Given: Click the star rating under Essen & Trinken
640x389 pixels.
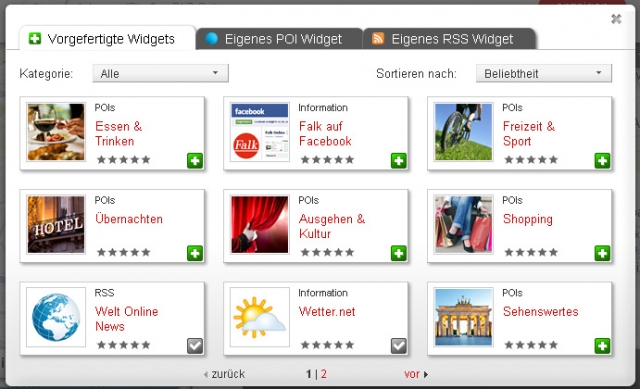Looking at the screenshot, I should pos(124,160).
